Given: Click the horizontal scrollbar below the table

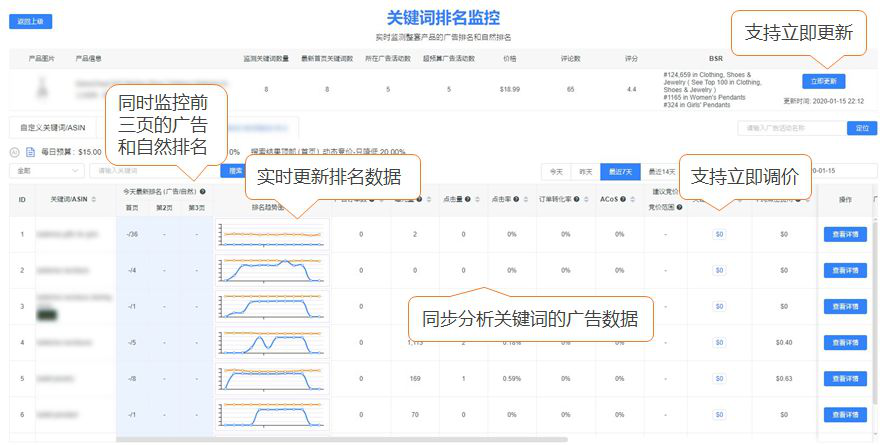Looking at the screenshot, I should click(x=342, y=439).
